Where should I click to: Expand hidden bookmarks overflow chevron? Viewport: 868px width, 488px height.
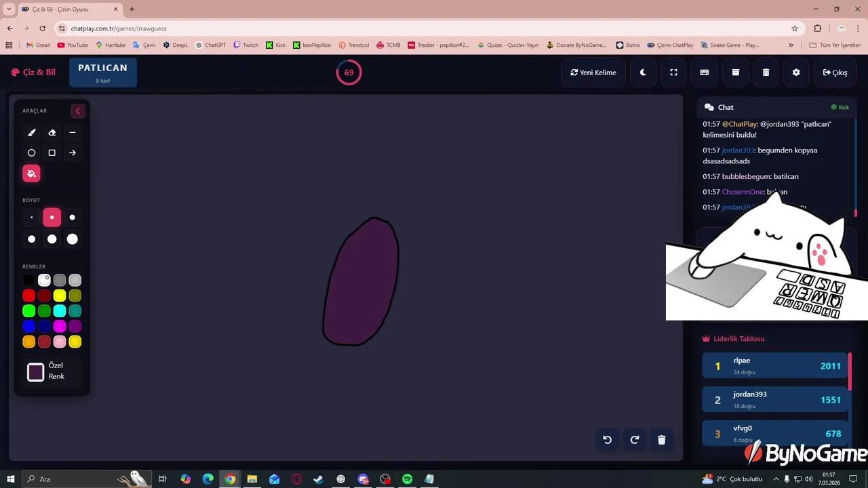click(x=791, y=45)
